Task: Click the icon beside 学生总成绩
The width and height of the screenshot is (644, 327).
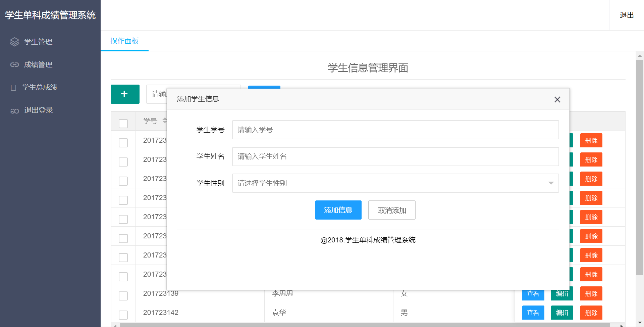Action: point(13,88)
